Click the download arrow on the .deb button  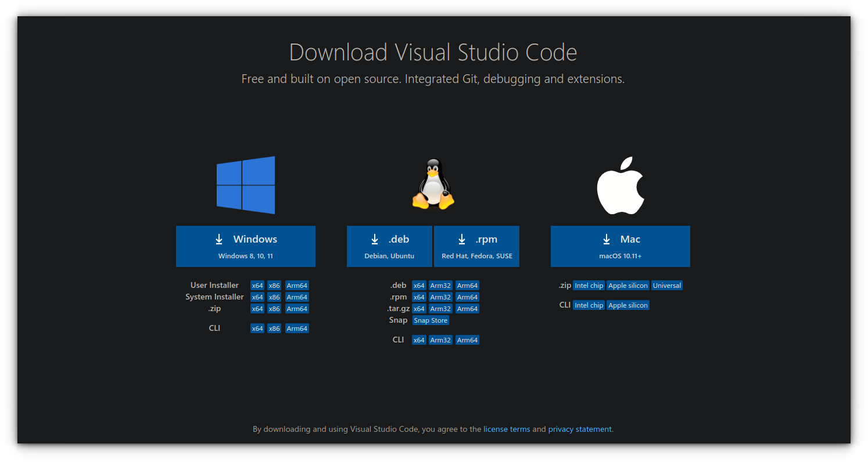click(x=375, y=239)
